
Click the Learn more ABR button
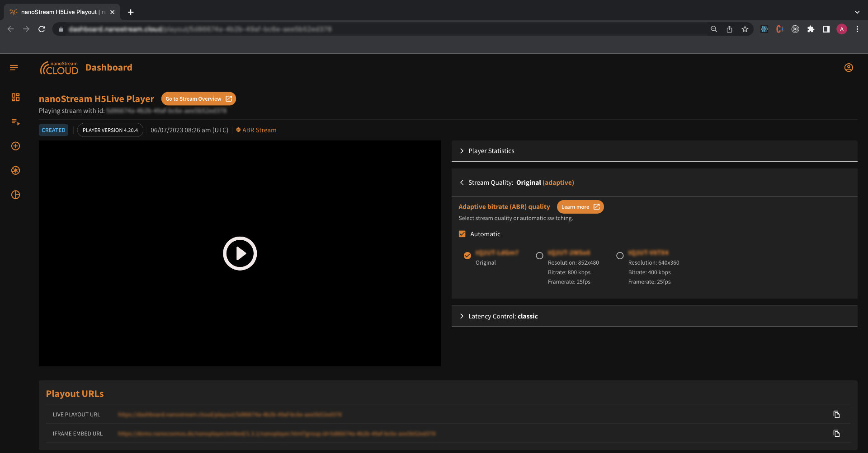click(580, 207)
